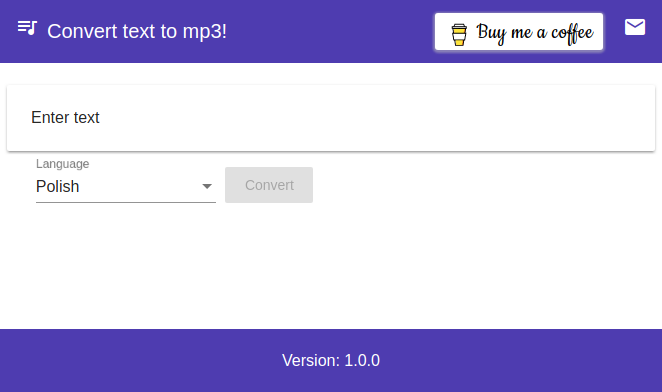Click the "coffee" script text on donation button

pyautogui.click(x=572, y=33)
